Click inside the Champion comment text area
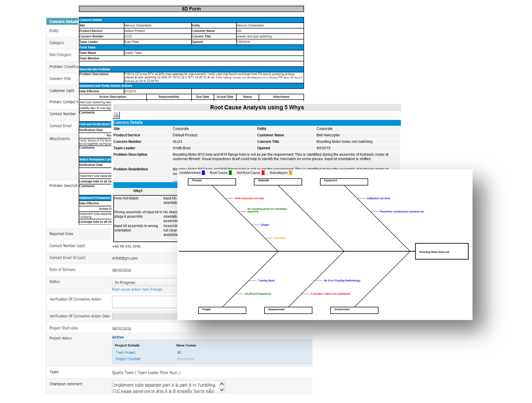This screenshot has width=532, height=403. click(165, 387)
